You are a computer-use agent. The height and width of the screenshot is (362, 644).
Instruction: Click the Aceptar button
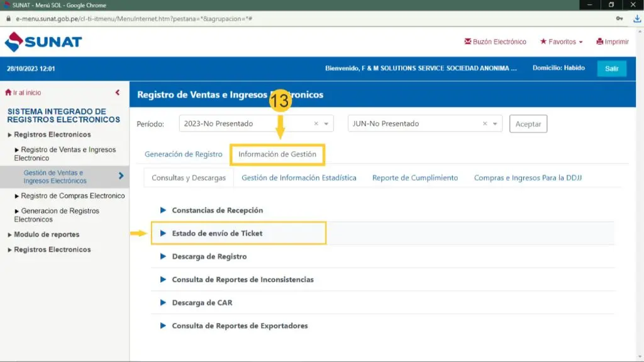point(528,124)
